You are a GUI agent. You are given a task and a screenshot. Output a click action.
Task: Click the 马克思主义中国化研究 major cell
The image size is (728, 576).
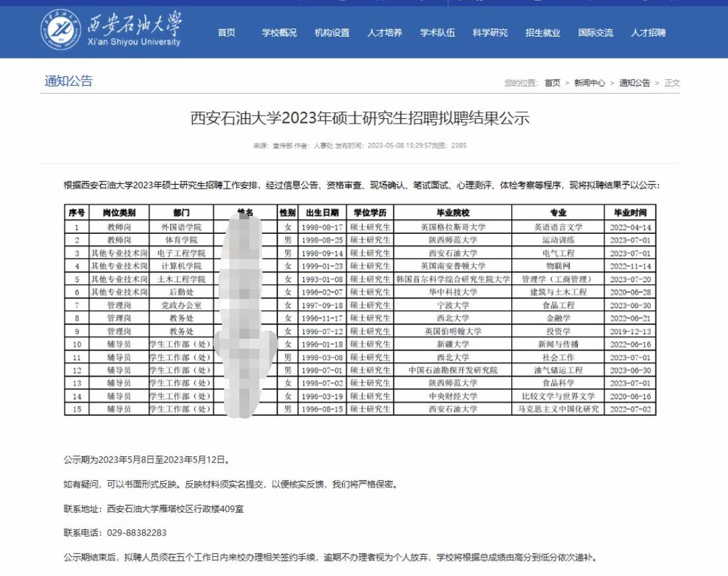pos(558,409)
